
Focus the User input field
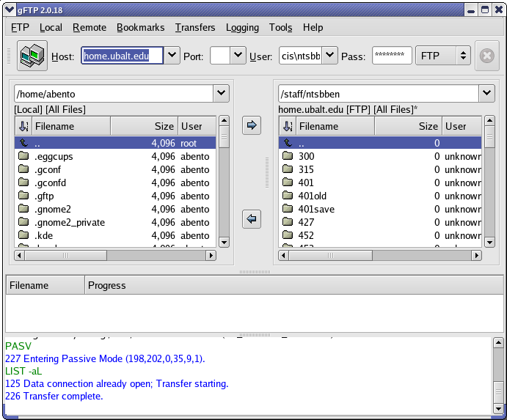300,56
